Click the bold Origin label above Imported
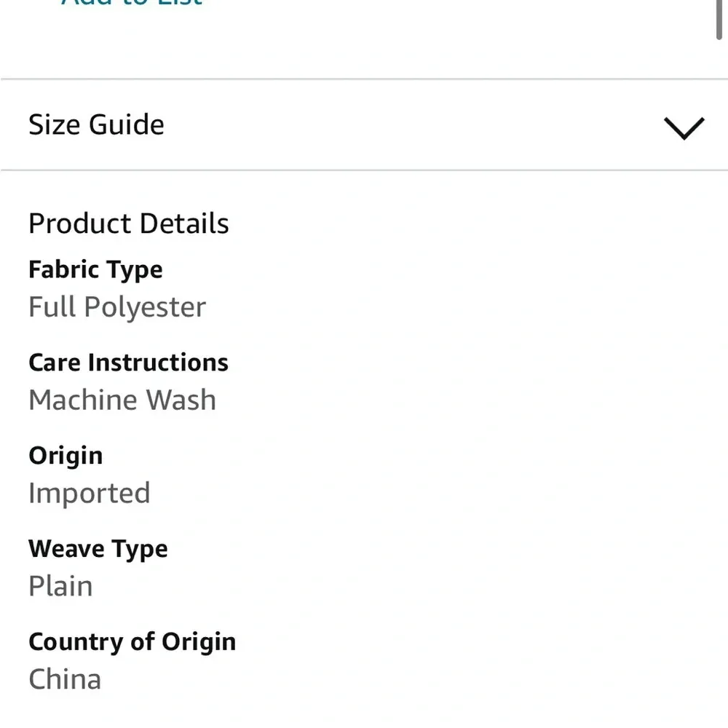This screenshot has height=728, width=728. pos(66,456)
